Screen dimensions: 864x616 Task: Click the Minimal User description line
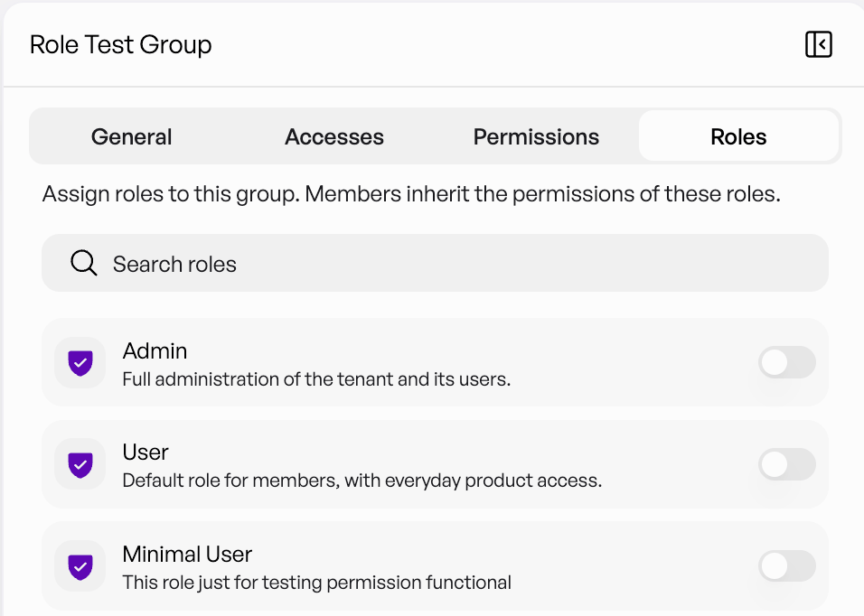coord(317,583)
